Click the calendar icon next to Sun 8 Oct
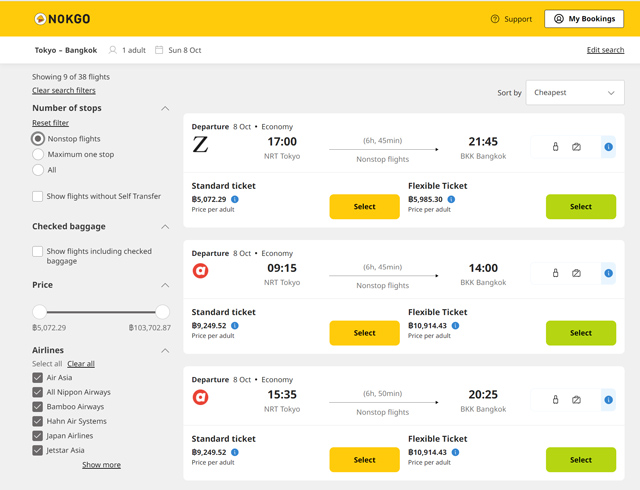 tap(159, 50)
